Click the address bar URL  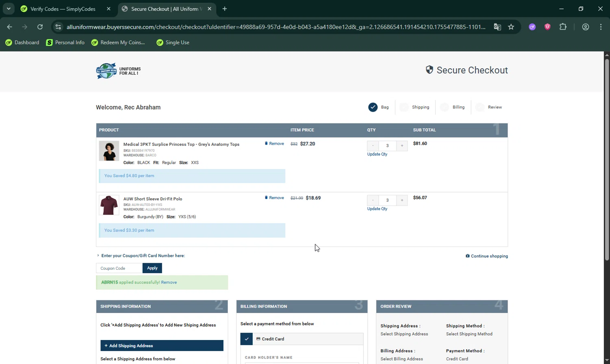(x=276, y=27)
